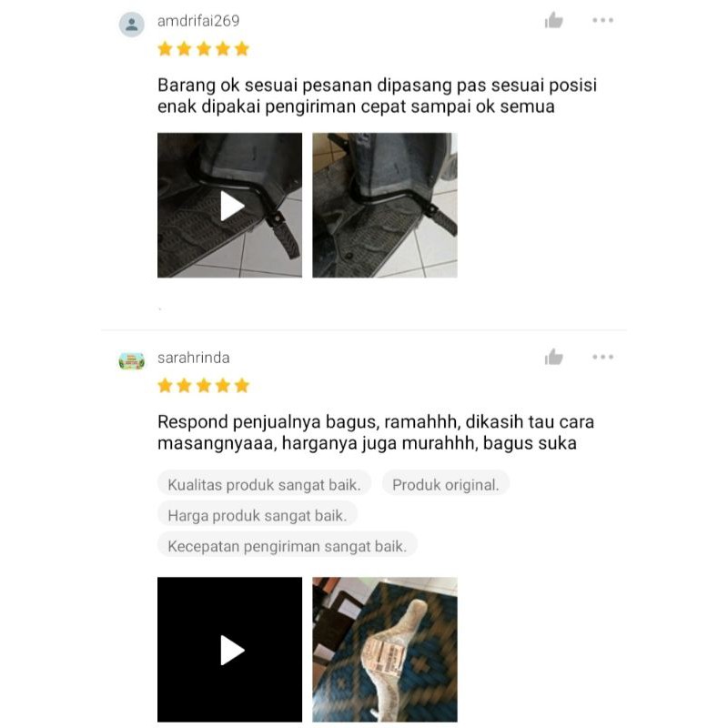The width and height of the screenshot is (728, 728).
Task: Select the 'Kualitas produk sangat baik.' tag
Action: (264, 484)
